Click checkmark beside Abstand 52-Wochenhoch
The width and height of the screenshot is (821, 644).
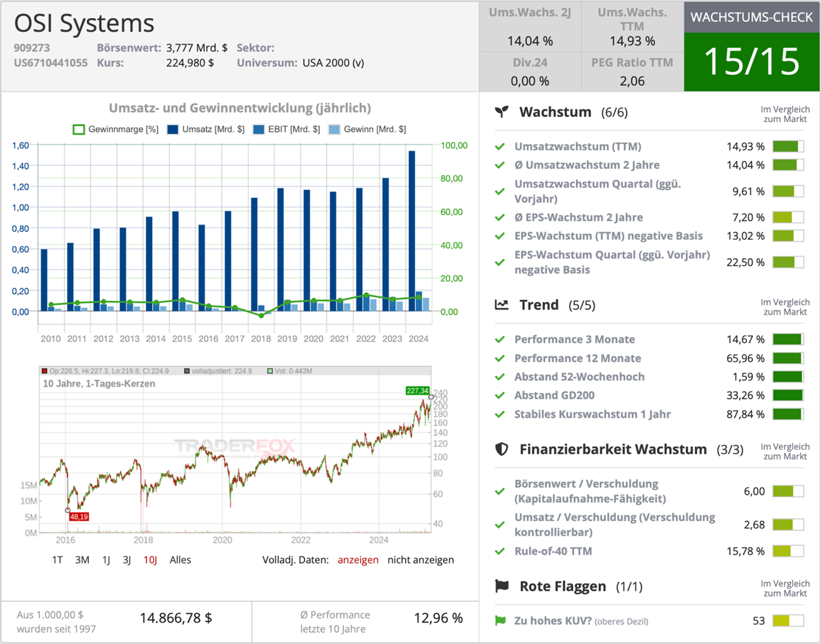click(500, 376)
